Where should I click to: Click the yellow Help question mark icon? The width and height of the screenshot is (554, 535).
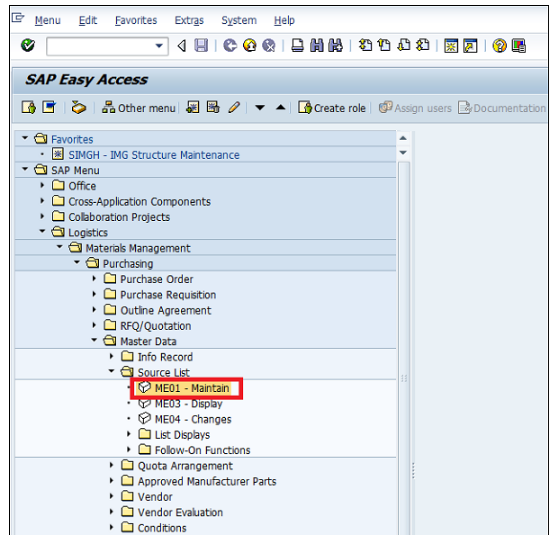coord(499,46)
